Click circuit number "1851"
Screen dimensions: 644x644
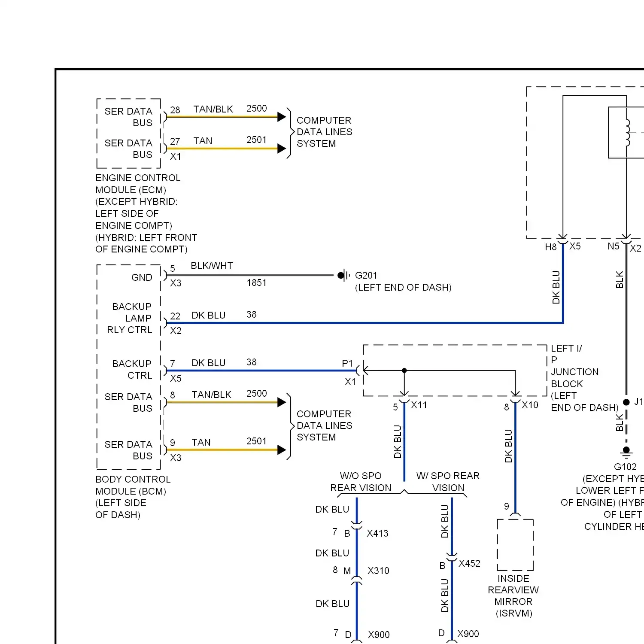pos(256,283)
